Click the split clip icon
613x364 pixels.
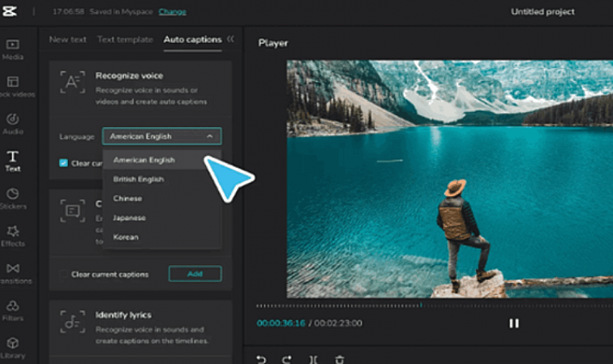pyautogui.click(x=313, y=359)
